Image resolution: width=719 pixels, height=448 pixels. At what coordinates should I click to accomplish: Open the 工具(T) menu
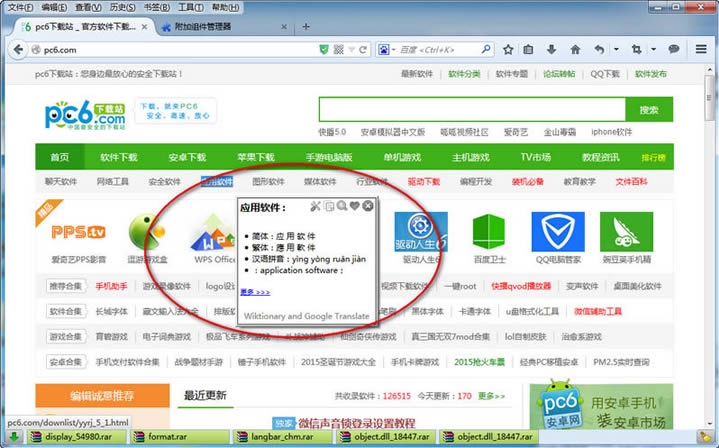[191, 7]
